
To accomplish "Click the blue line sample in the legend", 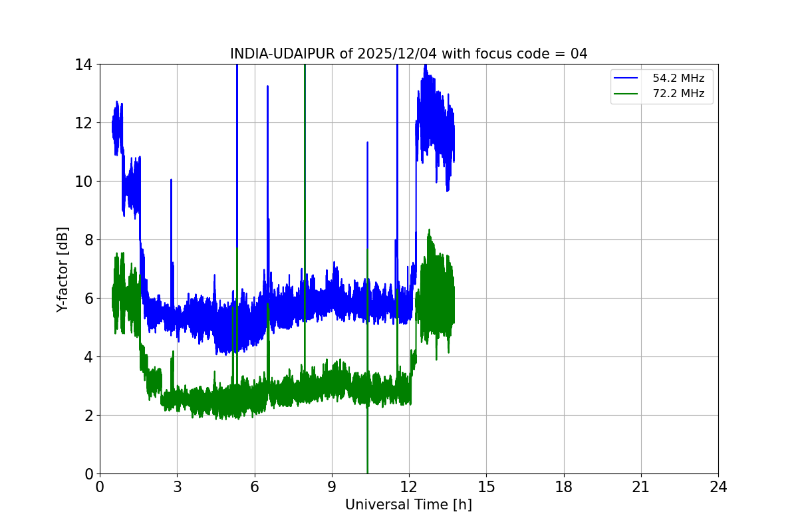I will [627, 78].
